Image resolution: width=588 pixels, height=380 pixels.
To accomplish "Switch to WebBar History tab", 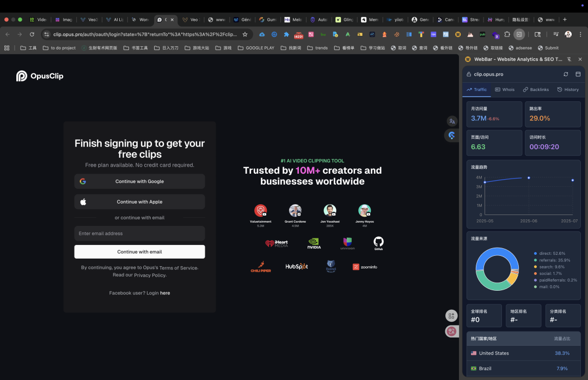I will click(568, 90).
